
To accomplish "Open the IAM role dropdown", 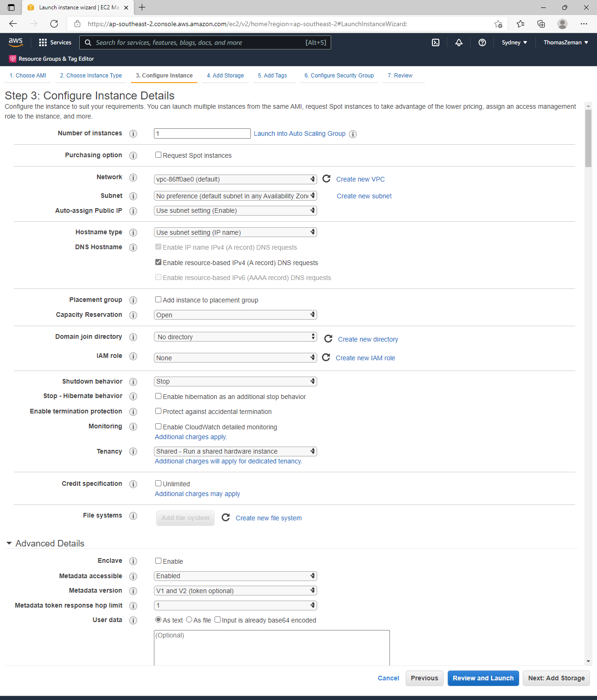I will point(236,358).
